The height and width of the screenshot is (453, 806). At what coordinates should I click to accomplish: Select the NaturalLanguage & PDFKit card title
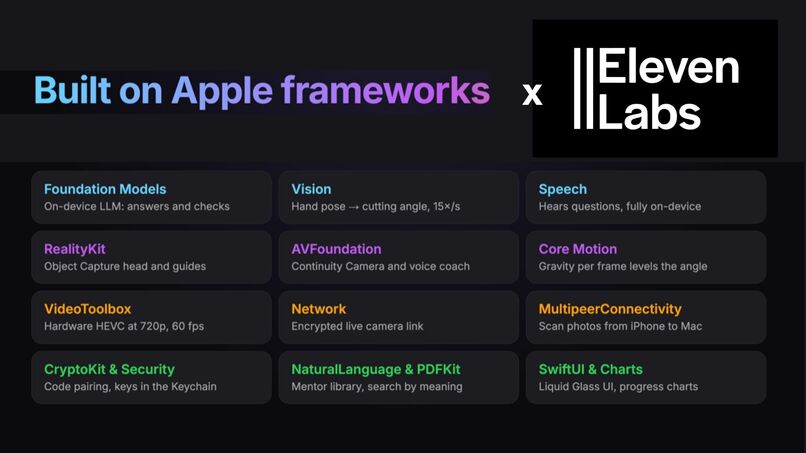376,369
